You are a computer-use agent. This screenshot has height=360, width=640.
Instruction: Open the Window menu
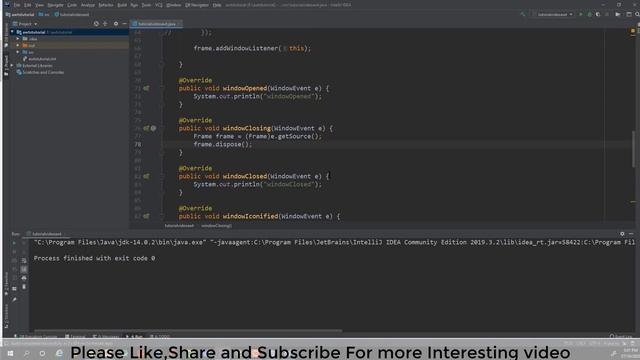click(x=173, y=5)
